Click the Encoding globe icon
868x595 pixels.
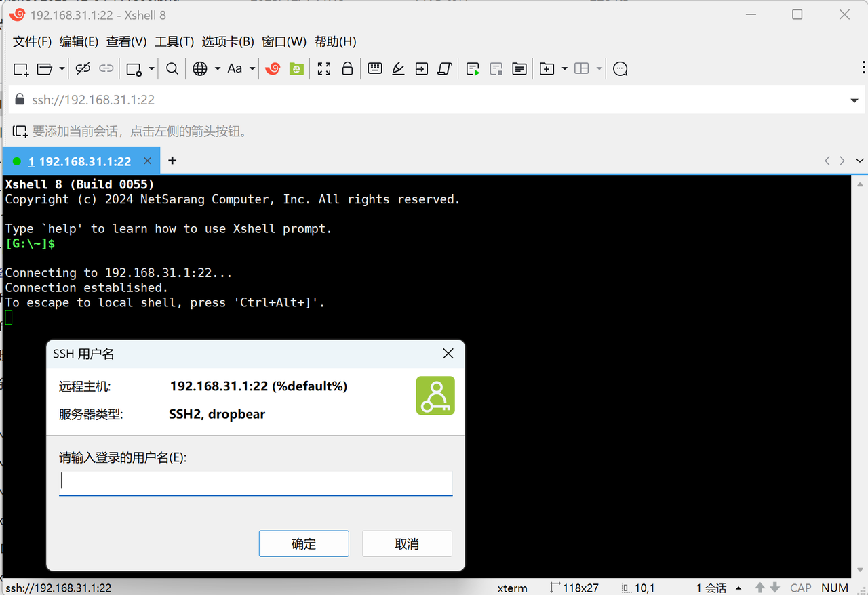(x=200, y=68)
